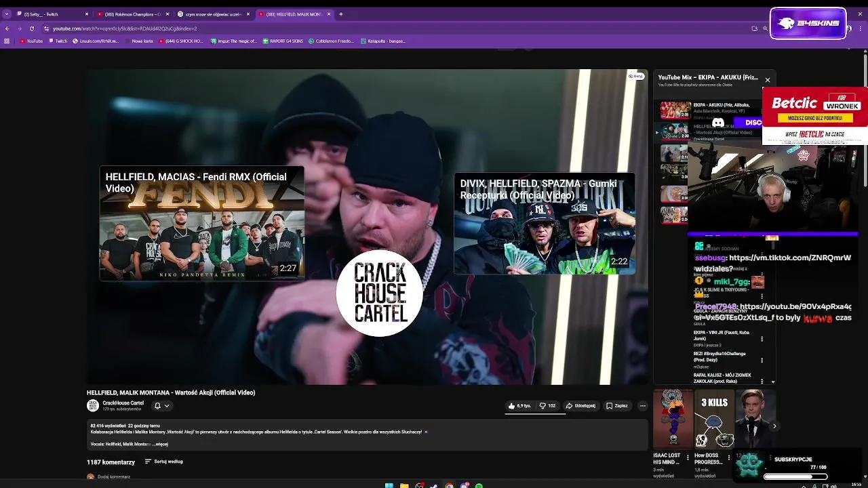Close the Setty_ Twitch tab
Viewport: 868px width, 488px height.
[x=87, y=14]
